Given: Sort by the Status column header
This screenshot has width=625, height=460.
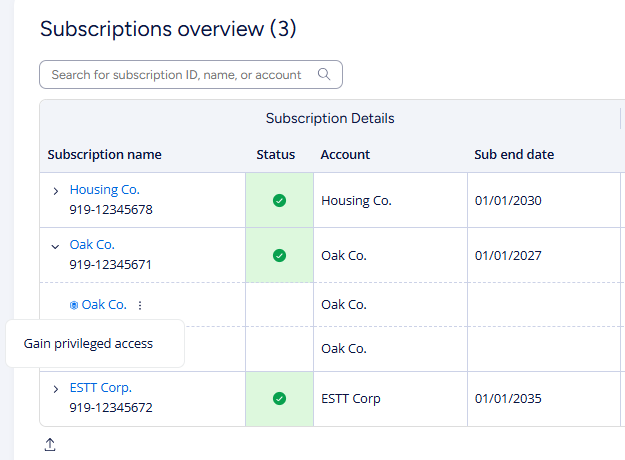Looking at the screenshot, I should point(276,154).
